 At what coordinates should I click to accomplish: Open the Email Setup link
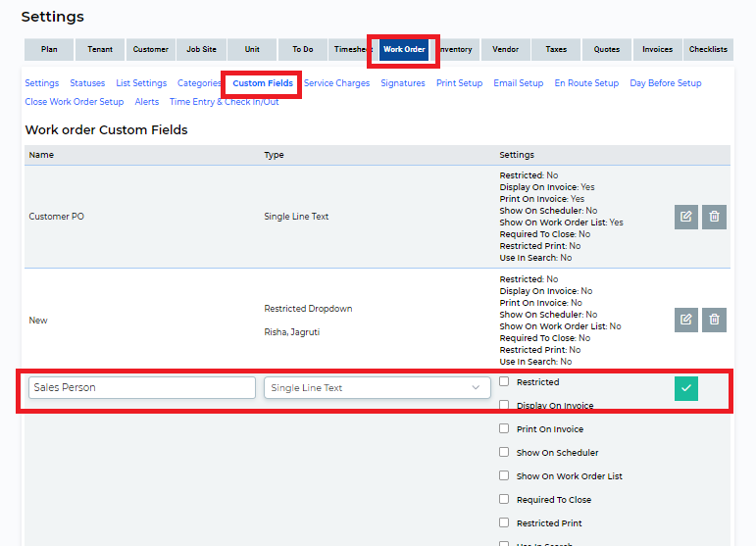[x=519, y=83]
